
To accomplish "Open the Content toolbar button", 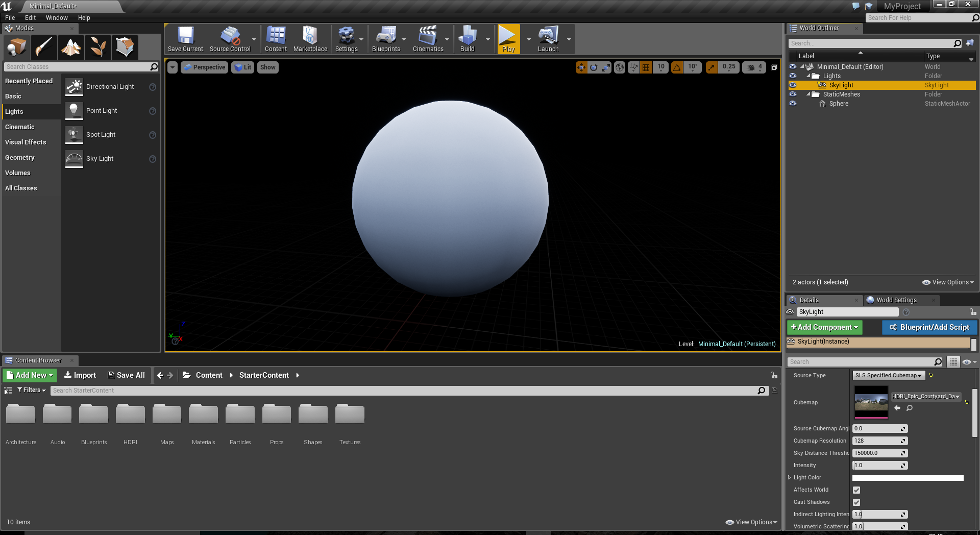I will [x=276, y=39].
